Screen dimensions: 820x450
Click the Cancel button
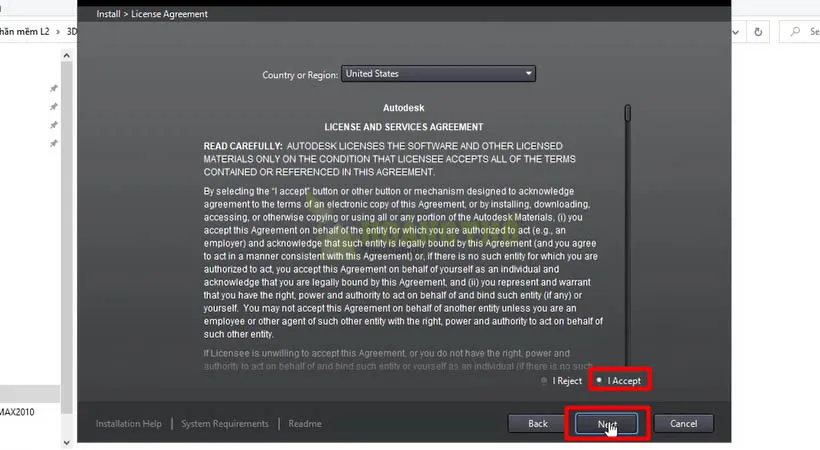684,423
